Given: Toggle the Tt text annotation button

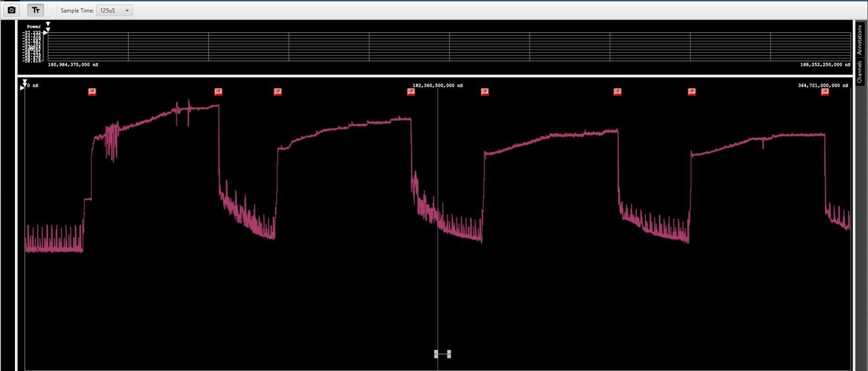Looking at the screenshot, I should pyautogui.click(x=36, y=10).
